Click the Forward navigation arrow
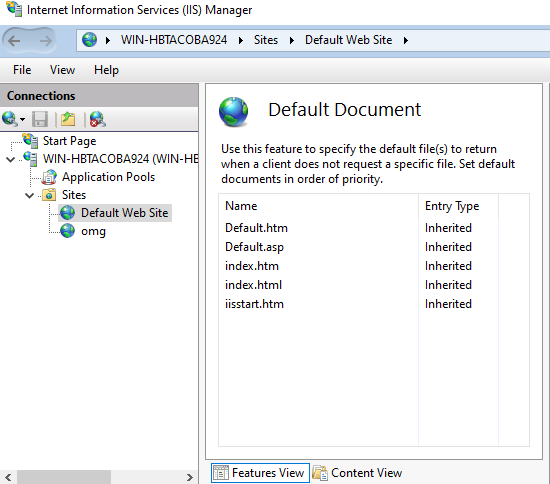 [x=46, y=41]
